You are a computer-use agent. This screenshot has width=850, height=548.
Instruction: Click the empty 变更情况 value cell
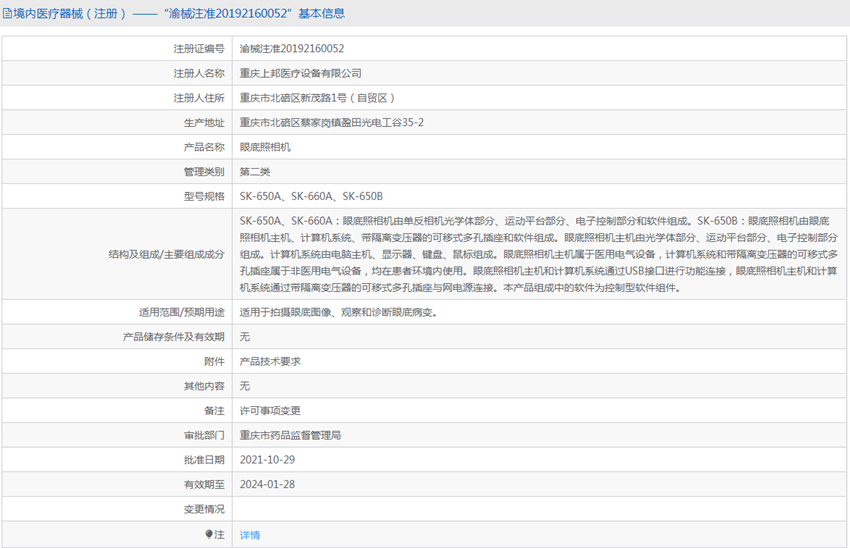pyautogui.click(x=538, y=509)
